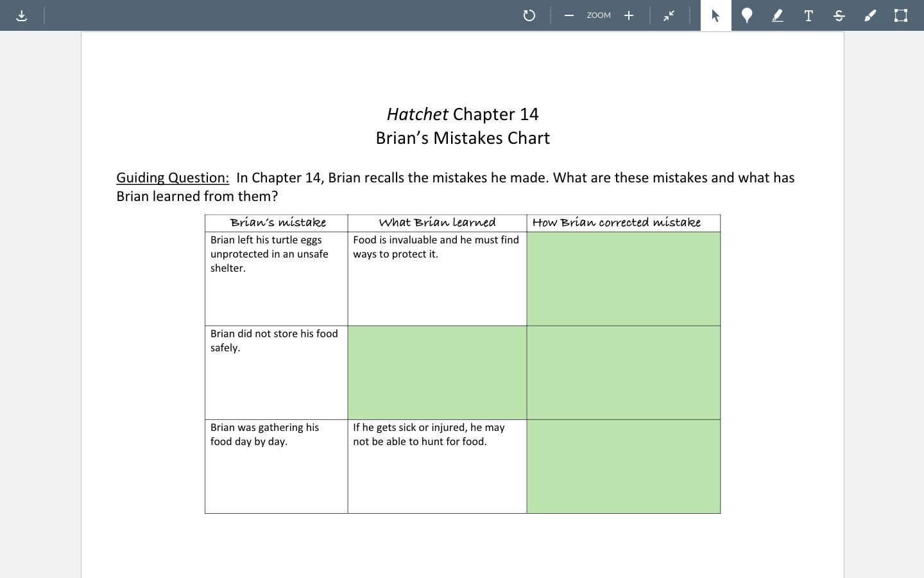Viewport: 924px width, 578px height.
Task: Select the Text tool
Action: pos(809,15)
